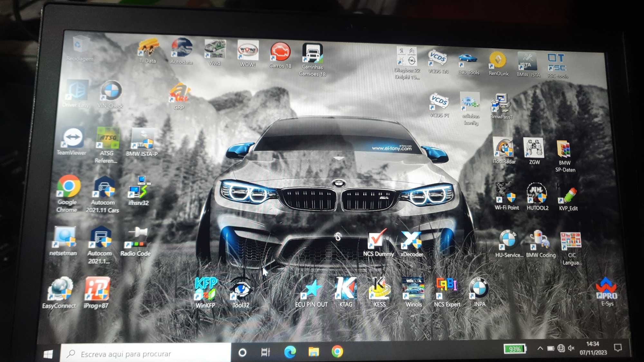Image resolution: width=644 pixels, height=362 pixels.
Task: Open the Diagbox 22 Delphi shortcut
Action: (407, 63)
